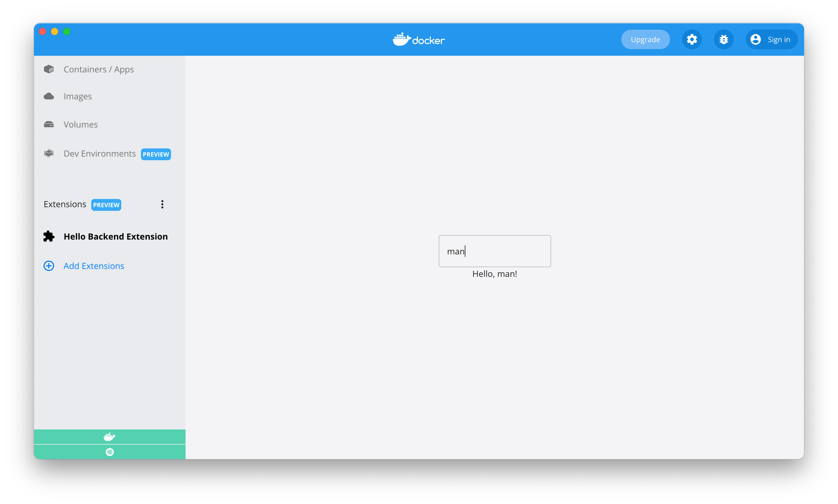The height and width of the screenshot is (504, 838).
Task: Click the Sign in button
Action: (x=771, y=39)
